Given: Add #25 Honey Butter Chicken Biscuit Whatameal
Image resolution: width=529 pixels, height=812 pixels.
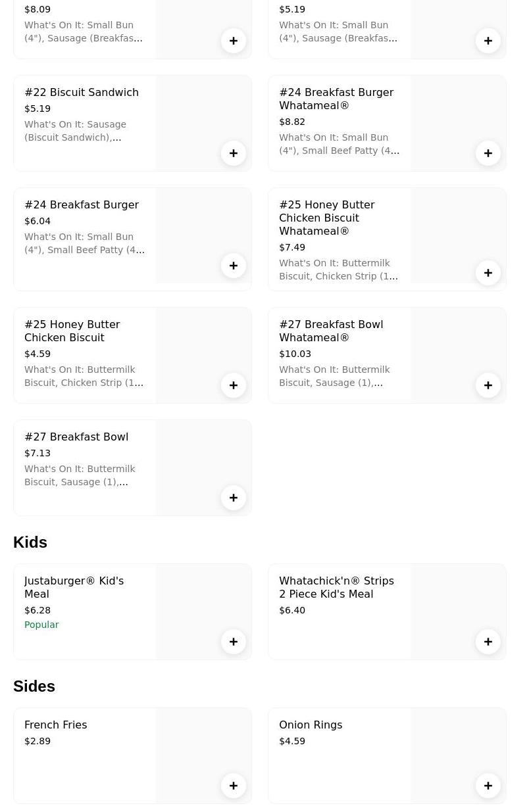Looking at the screenshot, I should [x=488, y=273].
